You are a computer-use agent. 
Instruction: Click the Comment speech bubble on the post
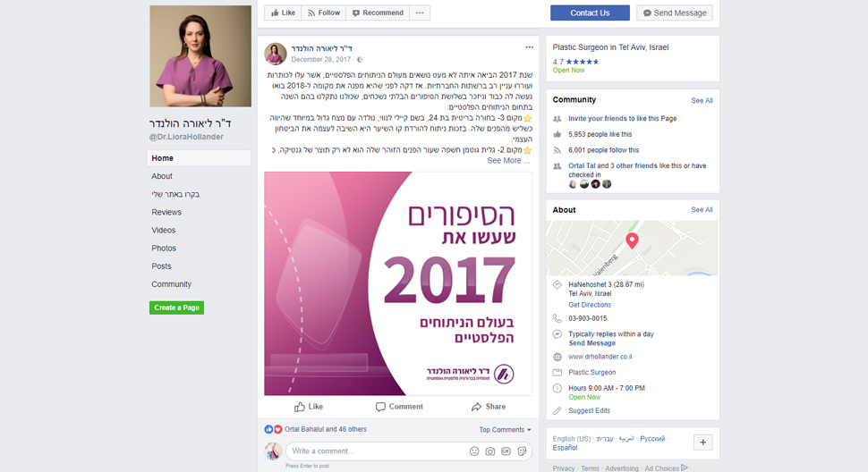pyautogui.click(x=380, y=407)
